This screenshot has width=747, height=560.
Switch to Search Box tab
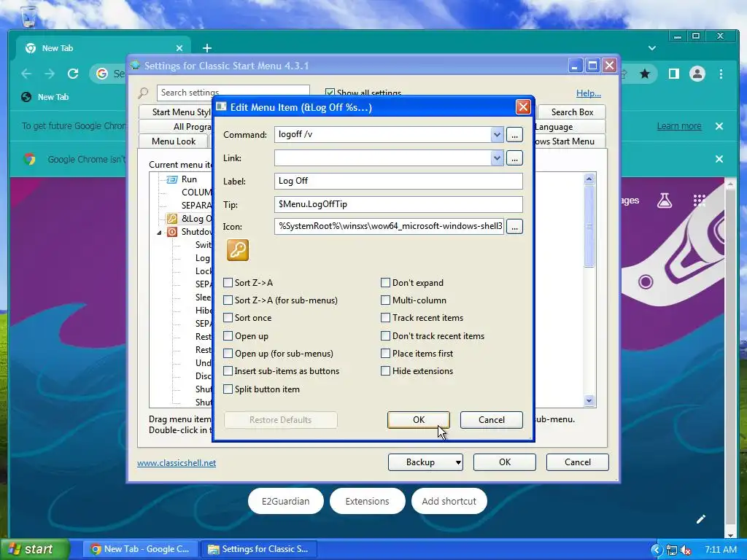[572, 112]
